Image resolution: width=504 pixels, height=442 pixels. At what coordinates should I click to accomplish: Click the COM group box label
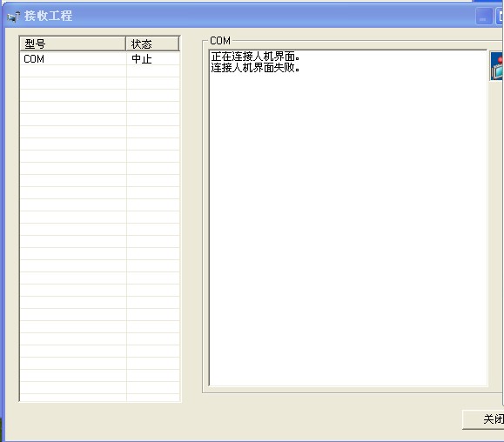220,41
